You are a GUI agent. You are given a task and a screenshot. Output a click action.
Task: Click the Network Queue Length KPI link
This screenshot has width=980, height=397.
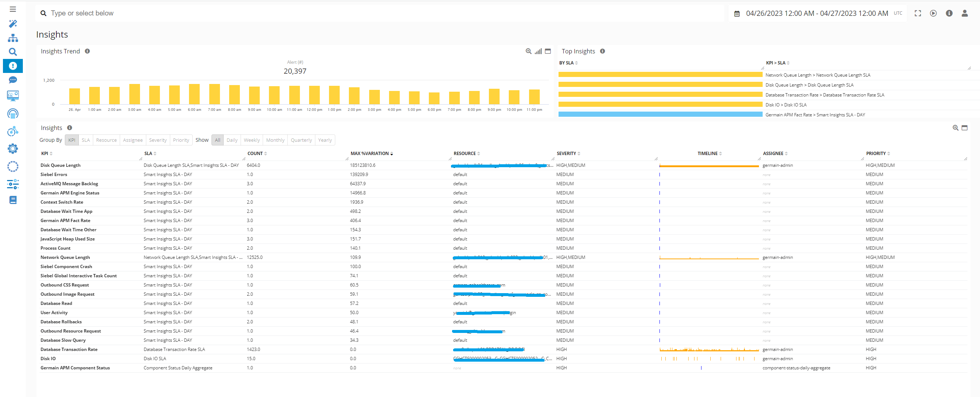[x=65, y=257]
